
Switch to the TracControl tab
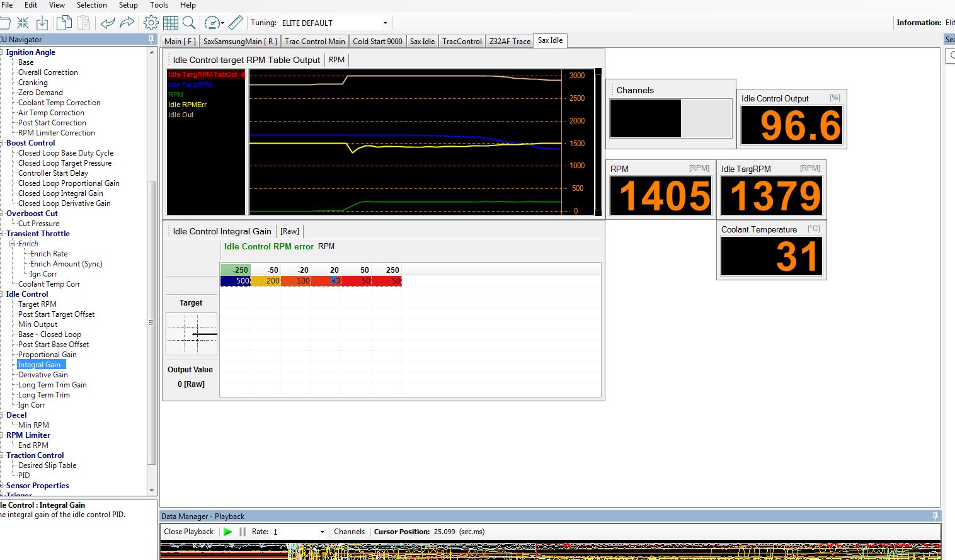462,42
